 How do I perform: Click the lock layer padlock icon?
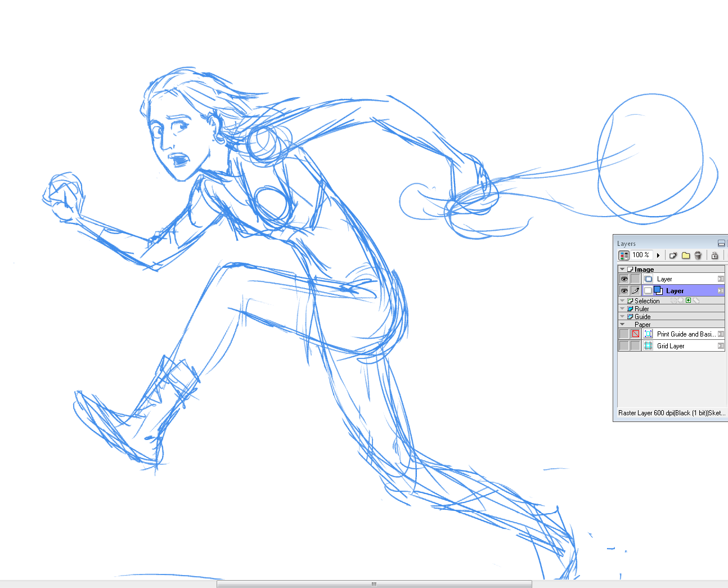[714, 255]
